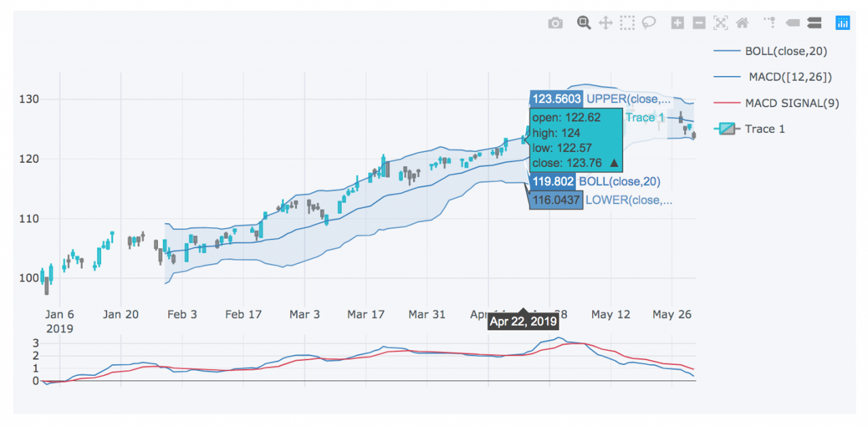Viewport: 868px width, 426px height.
Task: Enable compare data on hover
Action: [814, 23]
